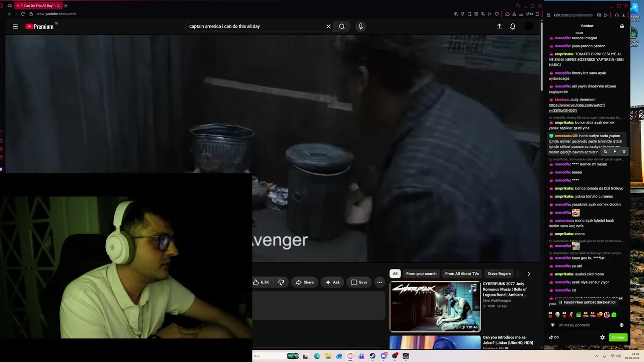Select the 'From All About TVs' chip
644x362 pixels.
tap(462, 274)
